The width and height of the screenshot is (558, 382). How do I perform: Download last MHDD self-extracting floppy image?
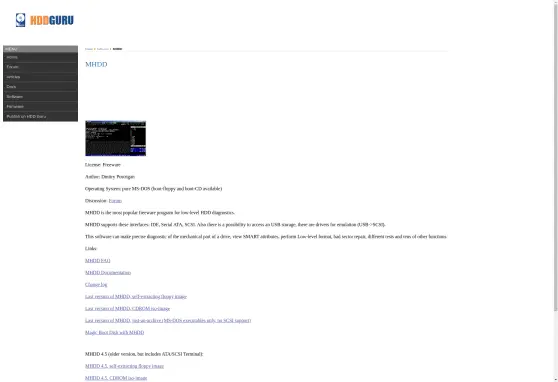(136, 297)
